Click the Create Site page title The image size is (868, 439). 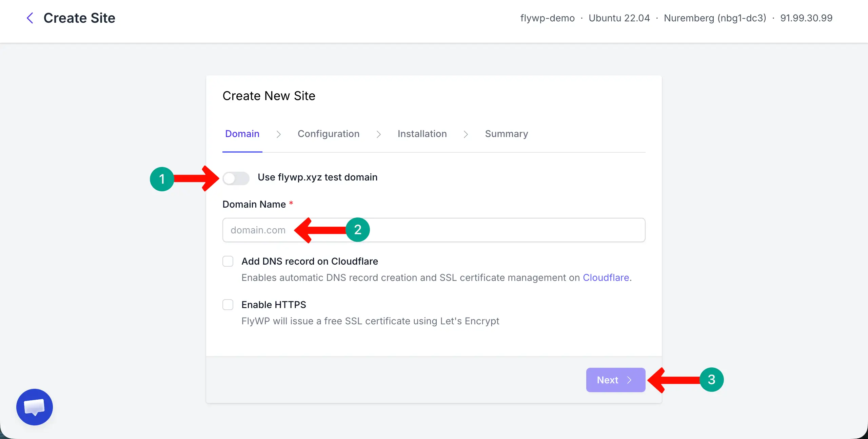tap(79, 18)
